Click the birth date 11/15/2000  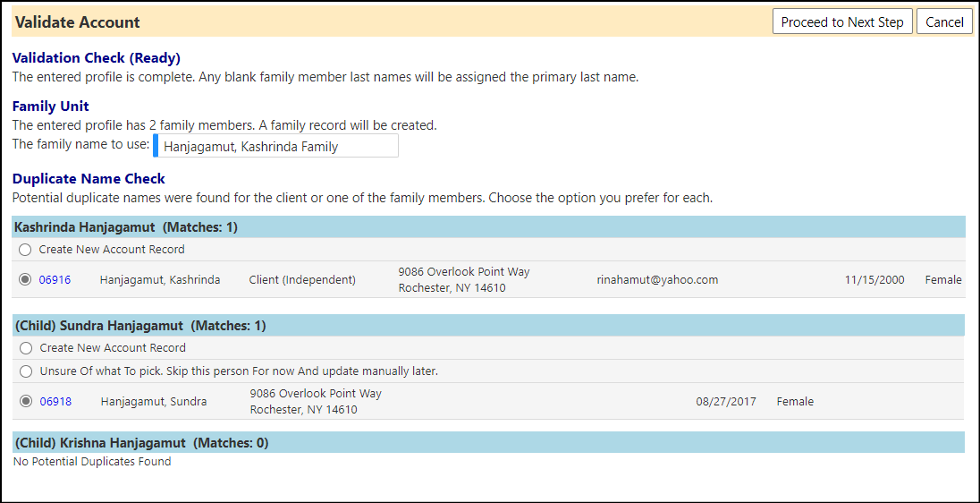tap(874, 280)
